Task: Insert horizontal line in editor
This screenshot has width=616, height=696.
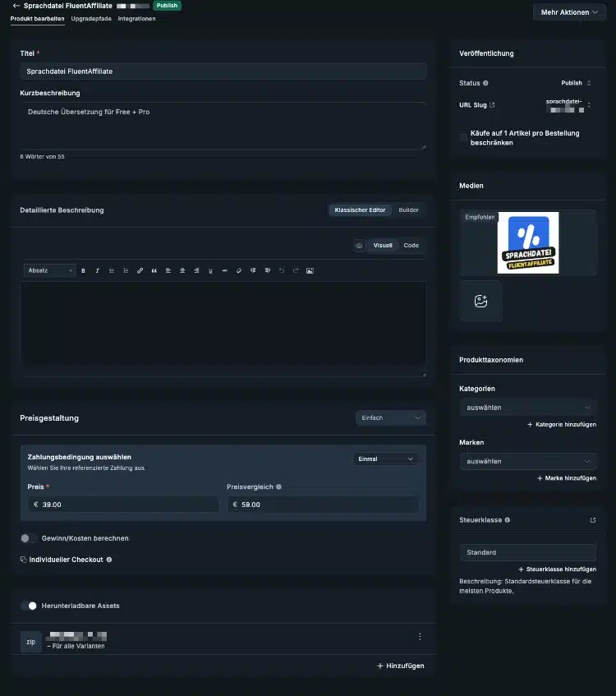Action: point(224,271)
